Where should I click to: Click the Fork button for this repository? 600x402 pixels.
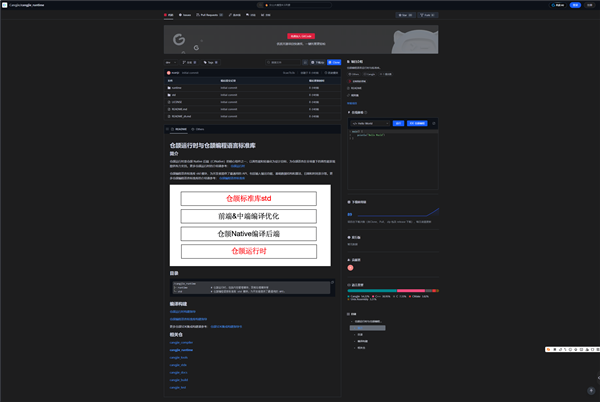click(429, 16)
